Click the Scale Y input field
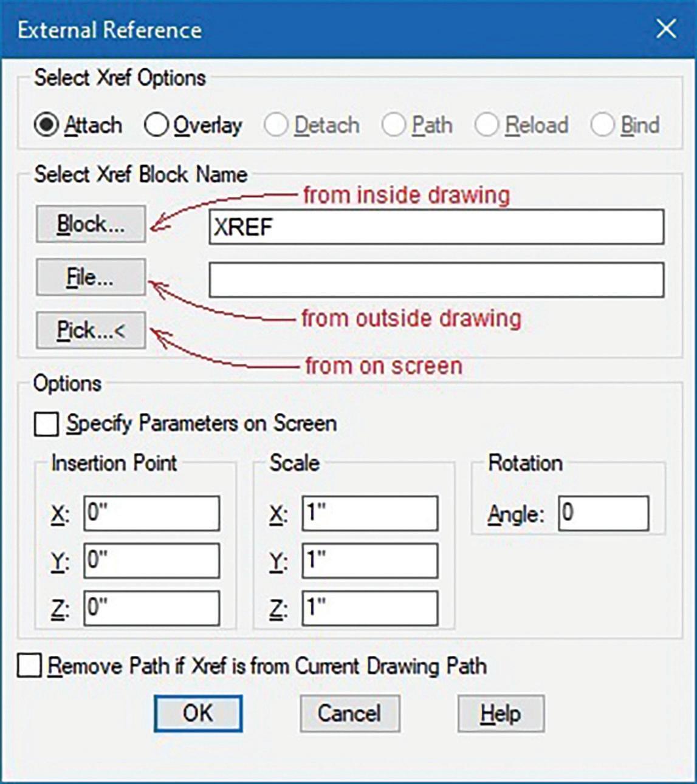The height and width of the screenshot is (784, 697). pyautogui.click(x=369, y=561)
